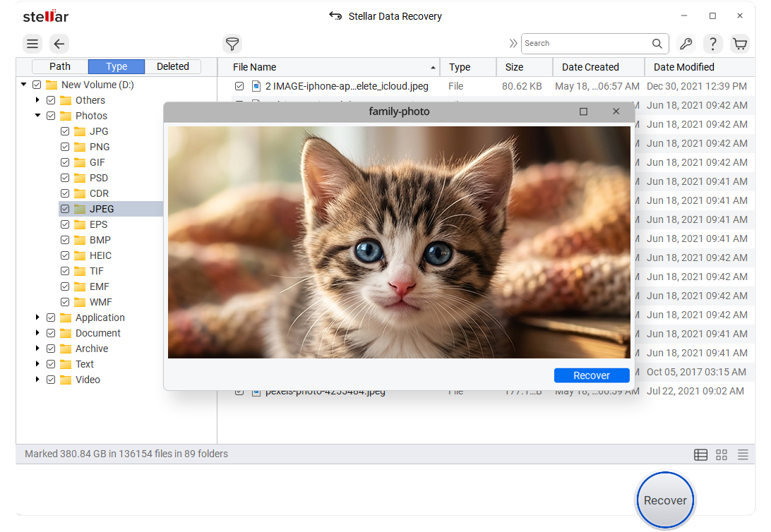Click the Archive folder icon
The height and width of the screenshot is (532, 771).
click(66, 349)
